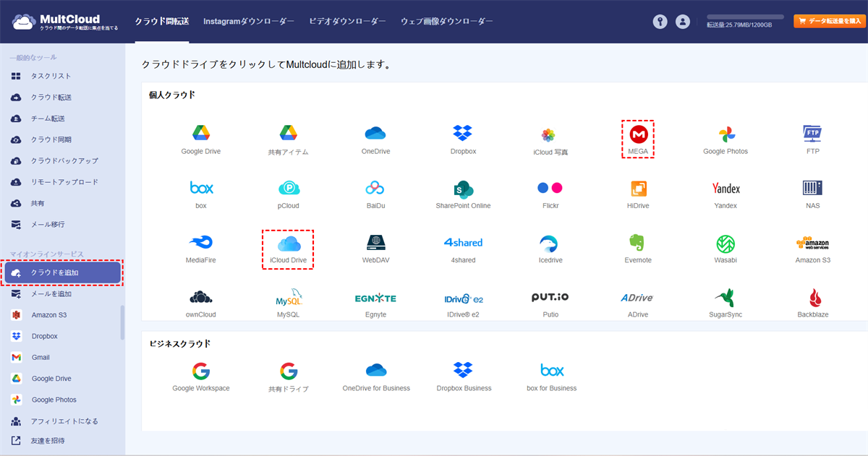The image size is (868, 456).
Task: Select the MEGA cloud icon
Action: pos(637,135)
